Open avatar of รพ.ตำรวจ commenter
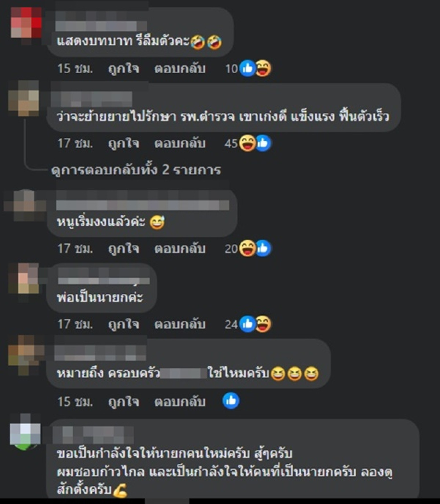 coord(23,98)
